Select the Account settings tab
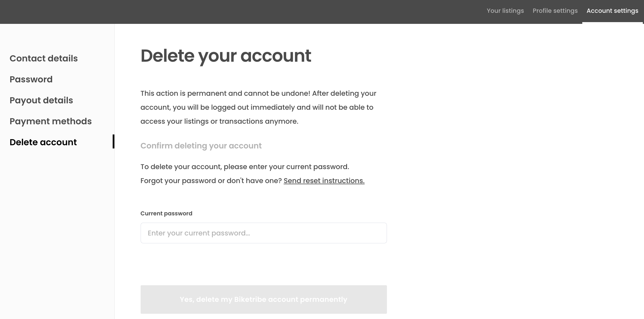Image resolution: width=644 pixels, height=319 pixels. [612, 11]
